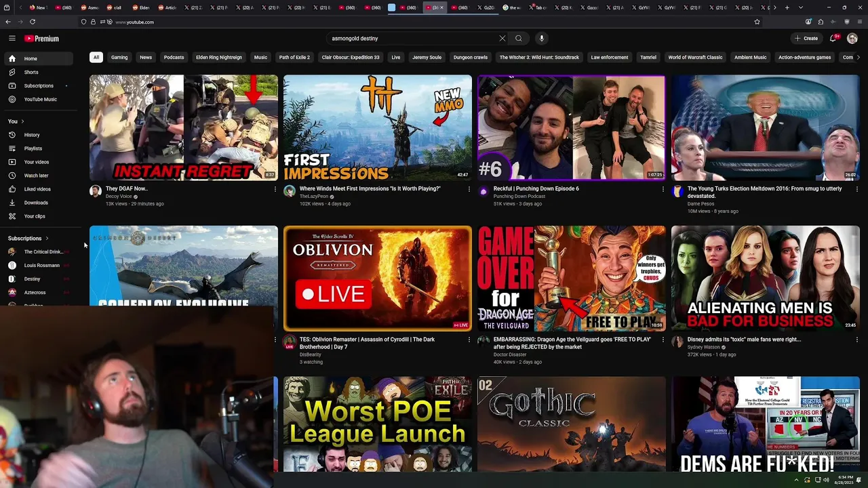Open options for They DGAF Now video

point(275,189)
